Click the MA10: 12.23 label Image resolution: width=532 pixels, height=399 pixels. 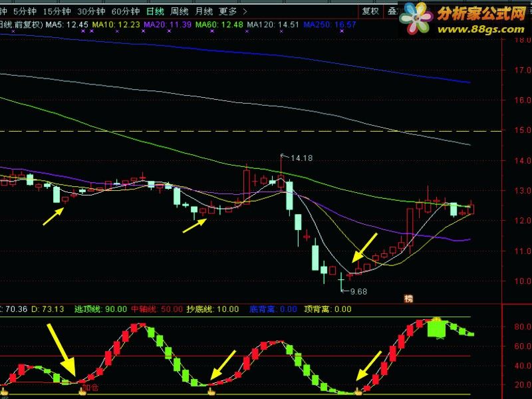pyautogui.click(x=116, y=25)
